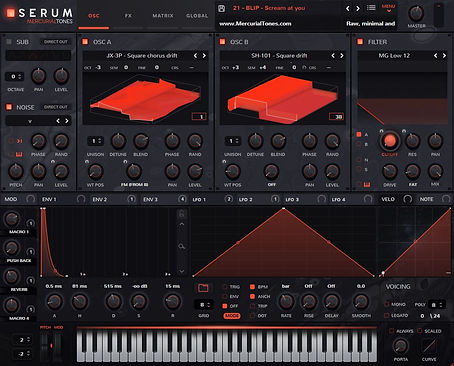
Task: Click NOISE DIRECT OUT button
Action: click(56, 107)
